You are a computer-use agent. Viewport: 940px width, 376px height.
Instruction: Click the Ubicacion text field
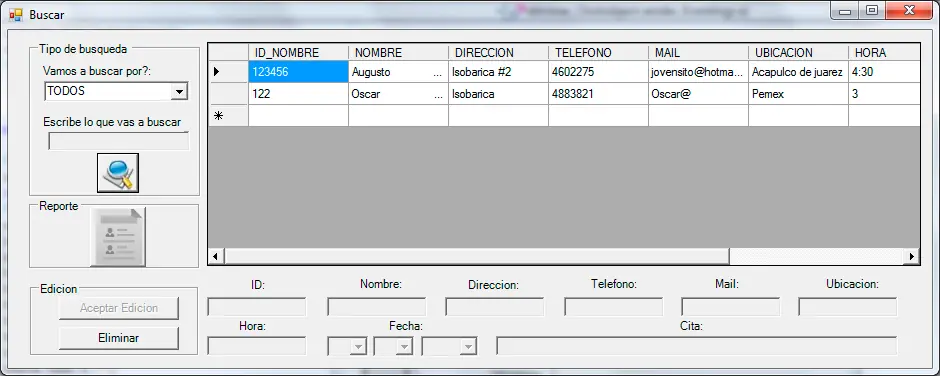pyautogui.click(x=848, y=307)
